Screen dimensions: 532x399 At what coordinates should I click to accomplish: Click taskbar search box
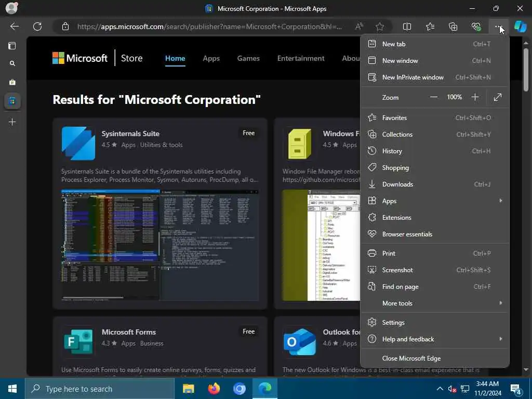(99, 389)
